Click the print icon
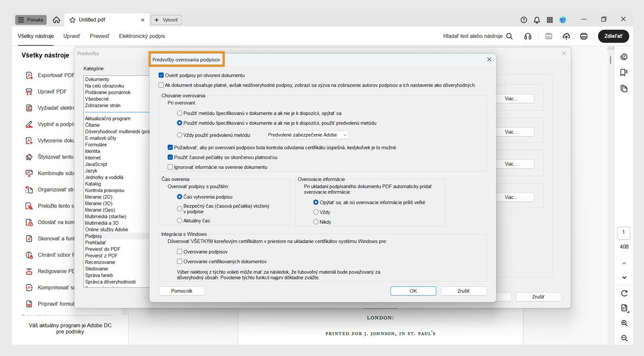644x356 pixels. 583,36
